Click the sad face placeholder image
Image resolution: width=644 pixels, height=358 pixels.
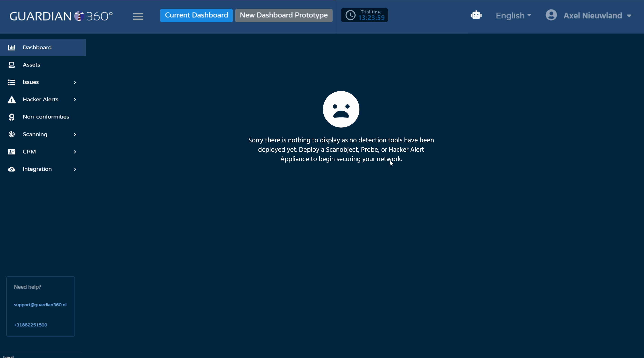(x=341, y=109)
